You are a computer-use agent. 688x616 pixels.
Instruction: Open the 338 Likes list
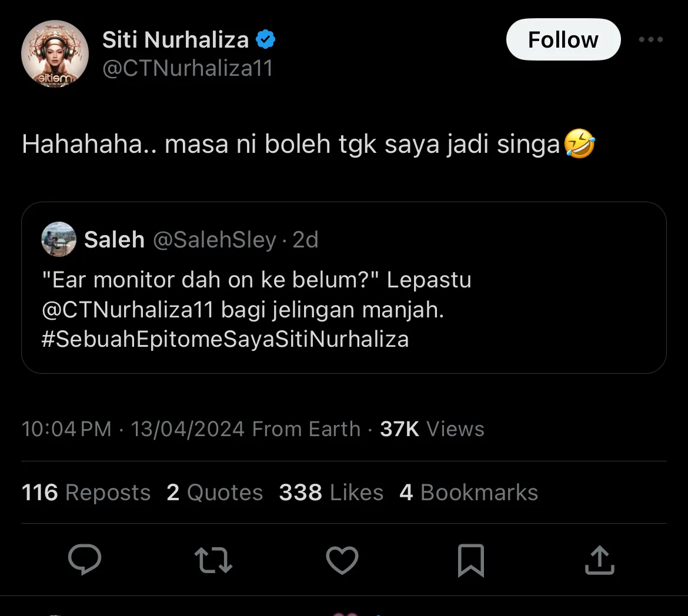(331, 493)
